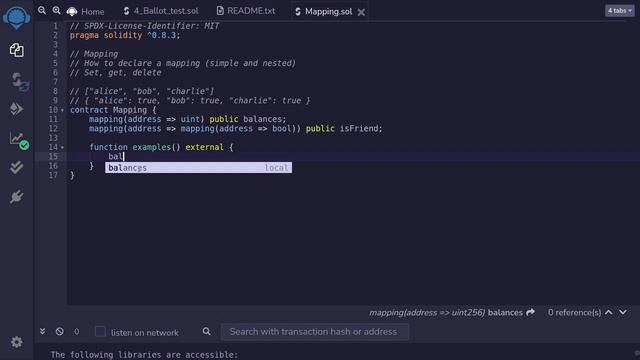The image size is (640, 360).
Task: Open the File explorers panel icon
Action: tap(16, 50)
